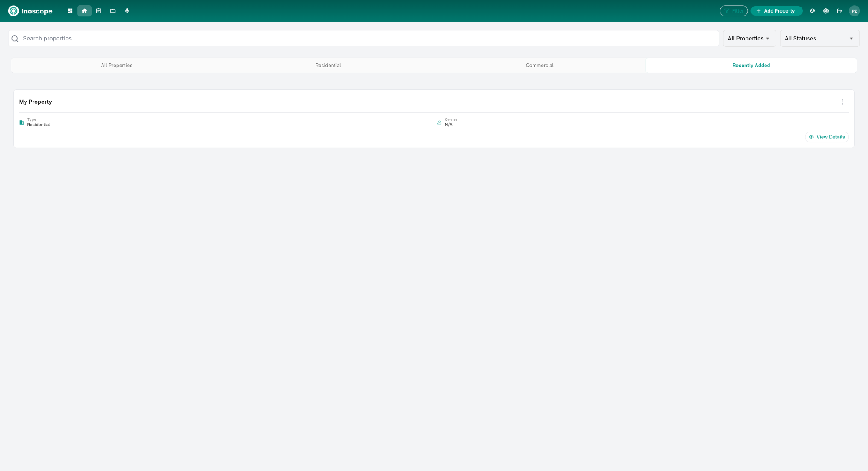Open the theme palette switcher
868x471 pixels.
812,11
